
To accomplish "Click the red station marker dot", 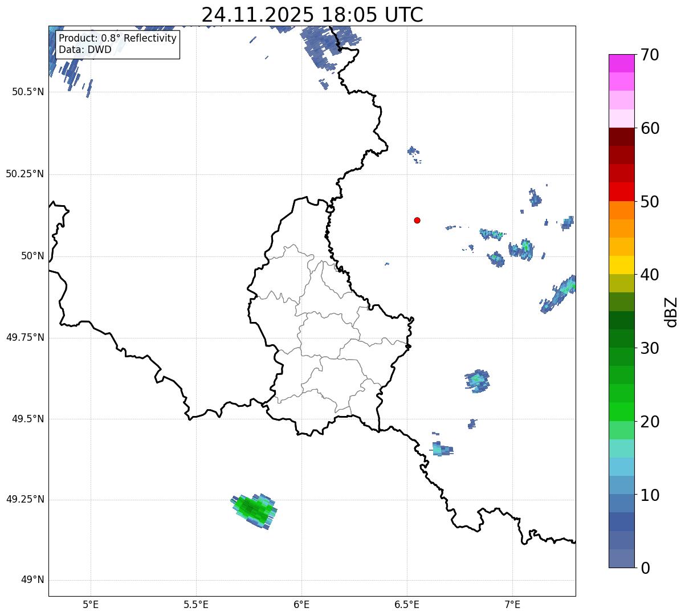I will 417,220.
